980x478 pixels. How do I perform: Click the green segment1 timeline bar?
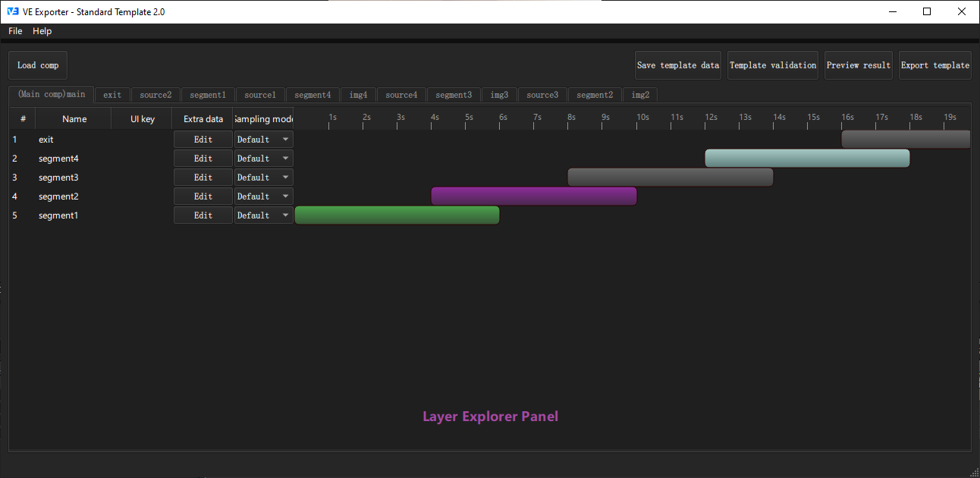coord(397,215)
